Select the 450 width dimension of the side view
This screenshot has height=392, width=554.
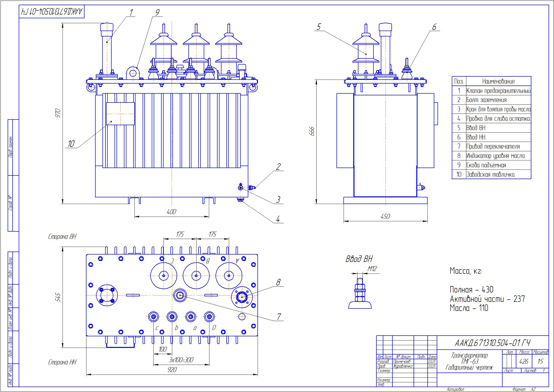pyautogui.click(x=385, y=216)
